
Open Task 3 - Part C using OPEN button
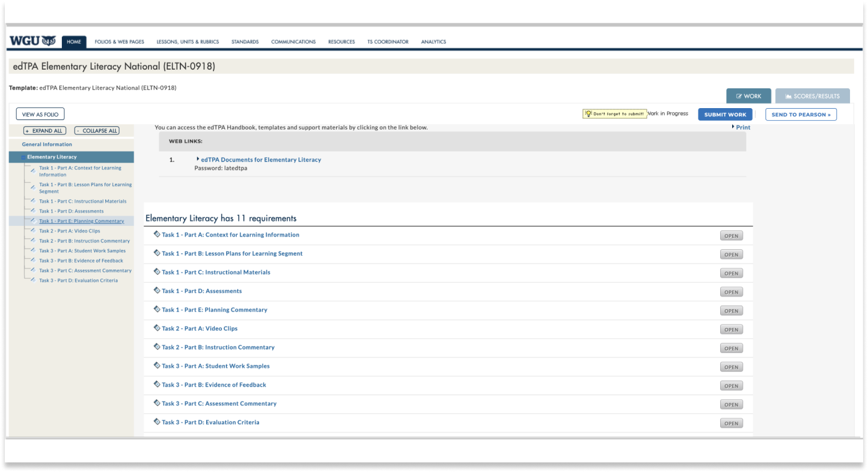(x=731, y=404)
